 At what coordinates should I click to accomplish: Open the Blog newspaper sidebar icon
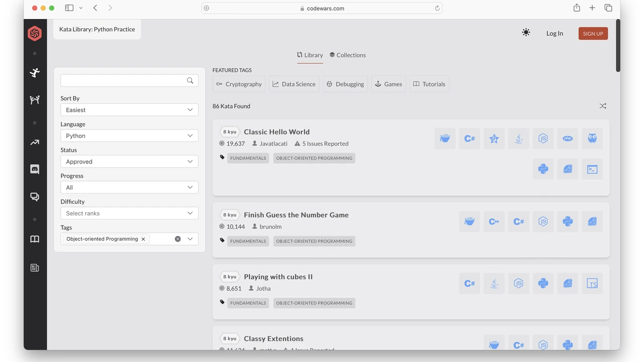[35, 268]
